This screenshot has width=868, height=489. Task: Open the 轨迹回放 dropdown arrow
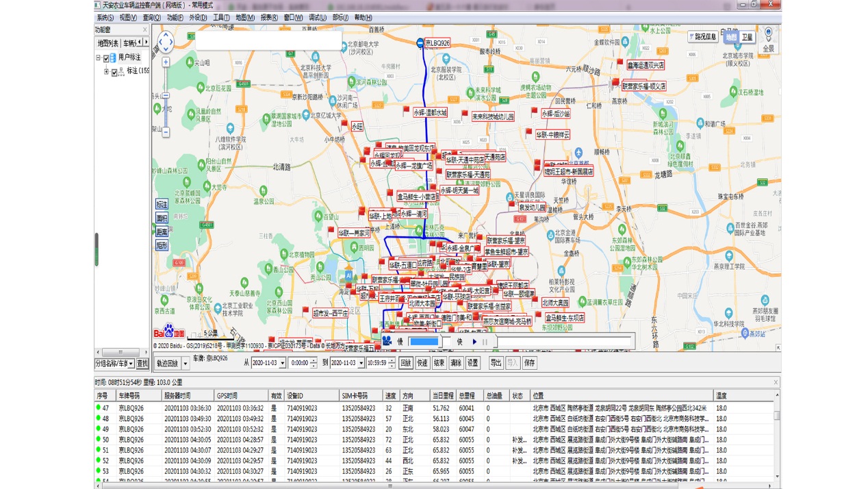(x=186, y=364)
